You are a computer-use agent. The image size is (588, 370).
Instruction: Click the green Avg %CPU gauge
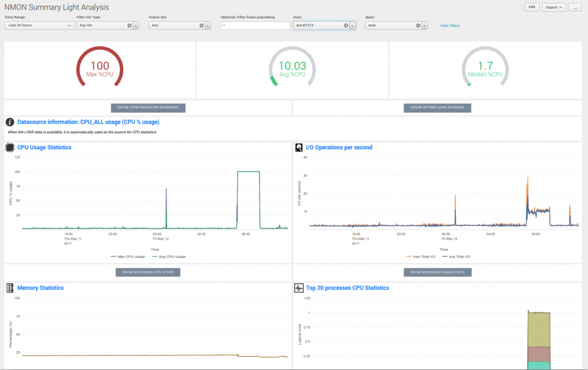click(x=292, y=68)
